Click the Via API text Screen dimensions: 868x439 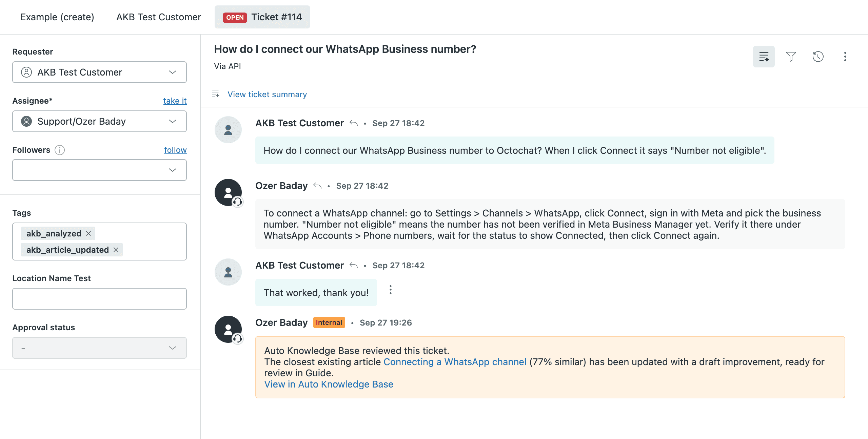[x=228, y=66]
